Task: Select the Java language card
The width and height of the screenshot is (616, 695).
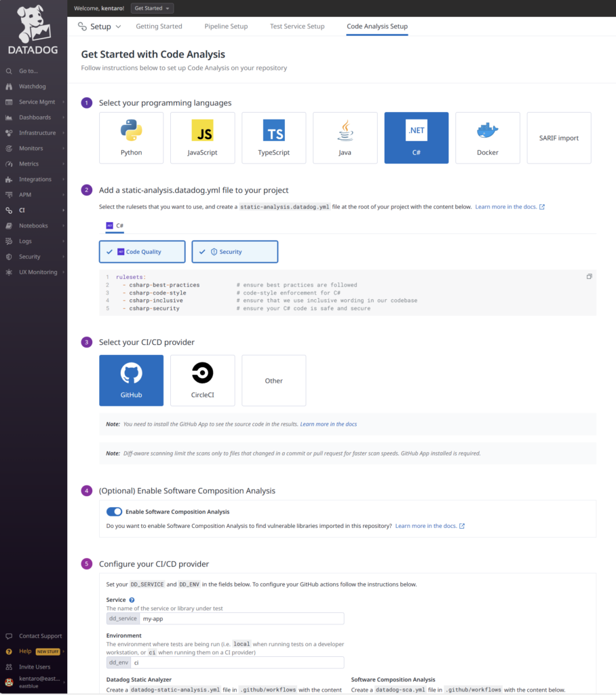Action: click(x=345, y=138)
